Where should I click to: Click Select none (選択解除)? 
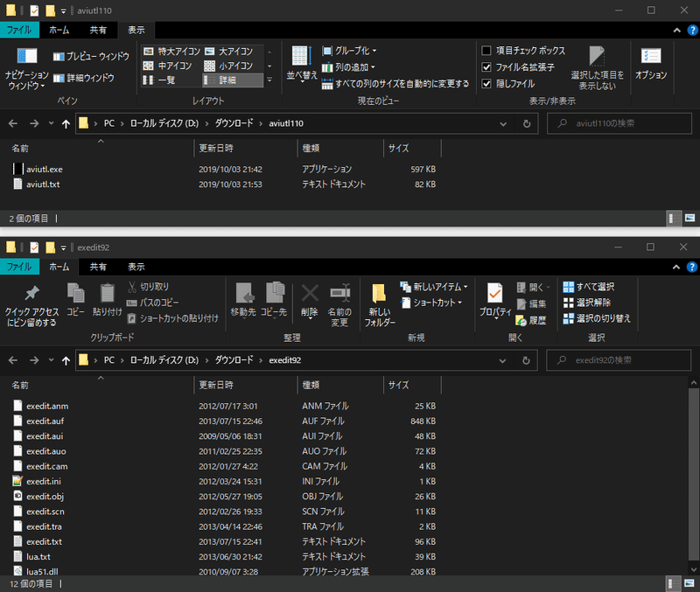point(586,303)
